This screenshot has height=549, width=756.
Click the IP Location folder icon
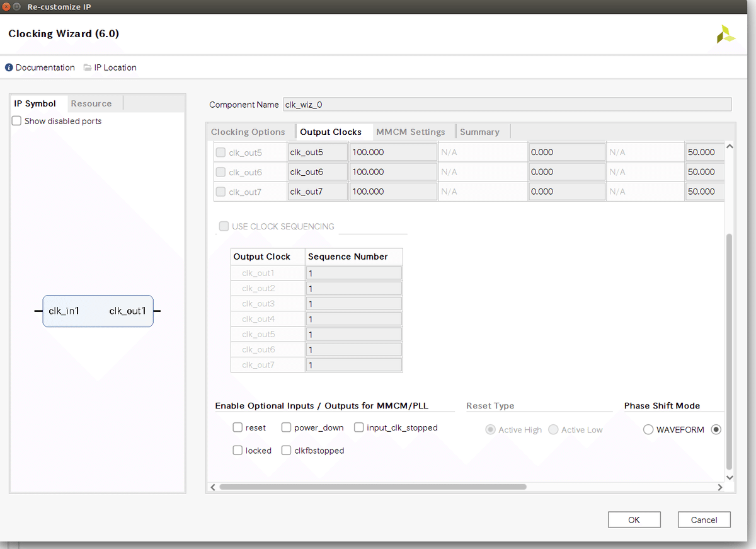click(88, 67)
